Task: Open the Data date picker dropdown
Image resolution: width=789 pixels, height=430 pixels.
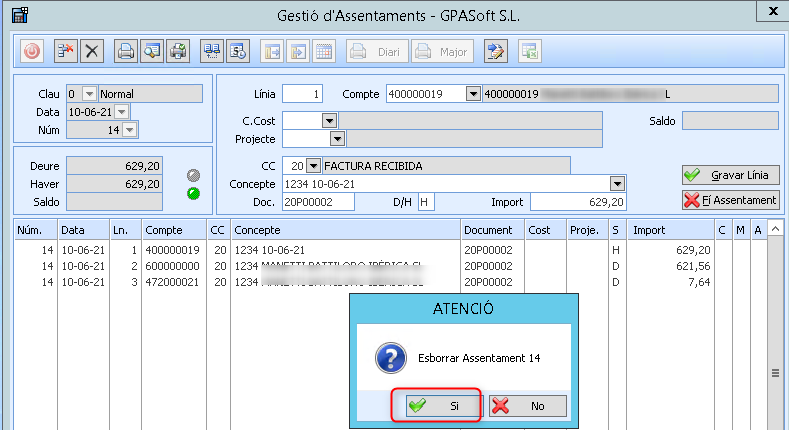Action: (122, 112)
